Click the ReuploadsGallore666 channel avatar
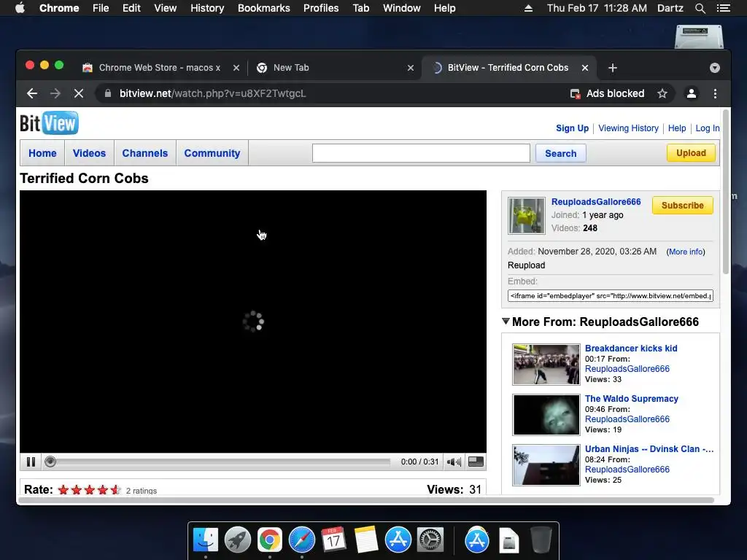747x560 pixels. click(527, 216)
